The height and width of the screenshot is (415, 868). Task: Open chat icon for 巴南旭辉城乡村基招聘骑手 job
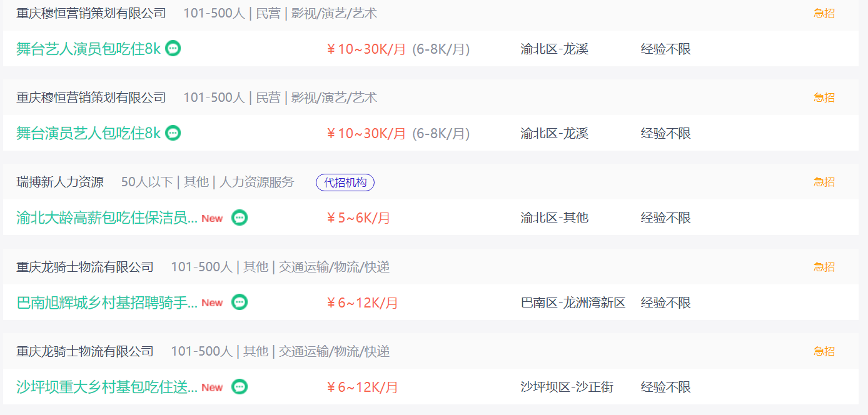coord(240,302)
